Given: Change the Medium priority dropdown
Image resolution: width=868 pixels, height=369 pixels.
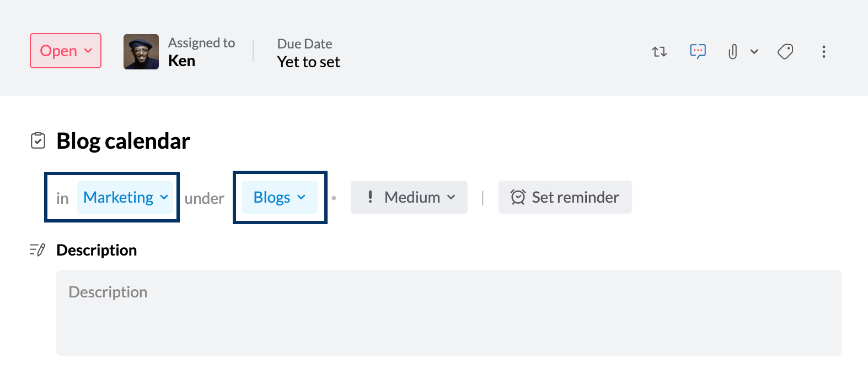Looking at the screenshot, I should [409, 197].
